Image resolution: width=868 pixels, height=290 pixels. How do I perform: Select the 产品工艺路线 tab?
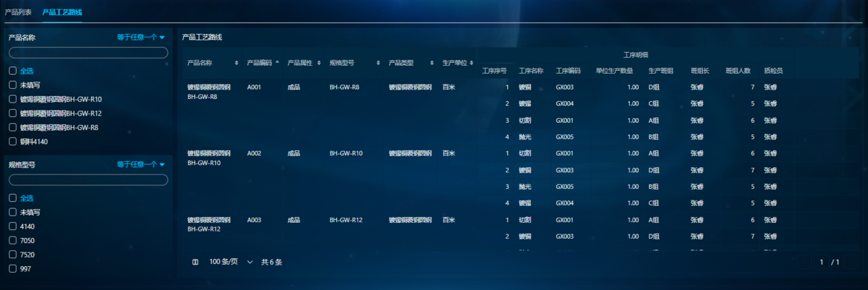[x=61, y=12]
